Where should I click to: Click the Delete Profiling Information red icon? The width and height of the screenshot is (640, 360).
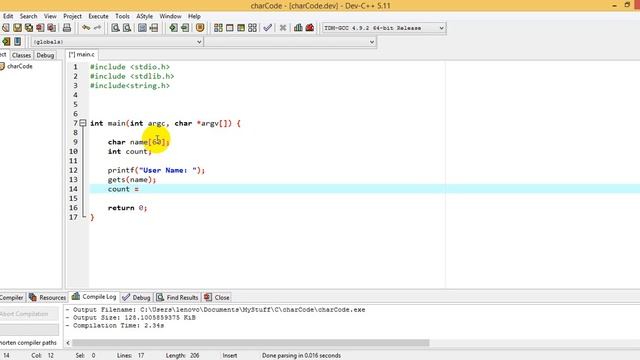point(310,28)
